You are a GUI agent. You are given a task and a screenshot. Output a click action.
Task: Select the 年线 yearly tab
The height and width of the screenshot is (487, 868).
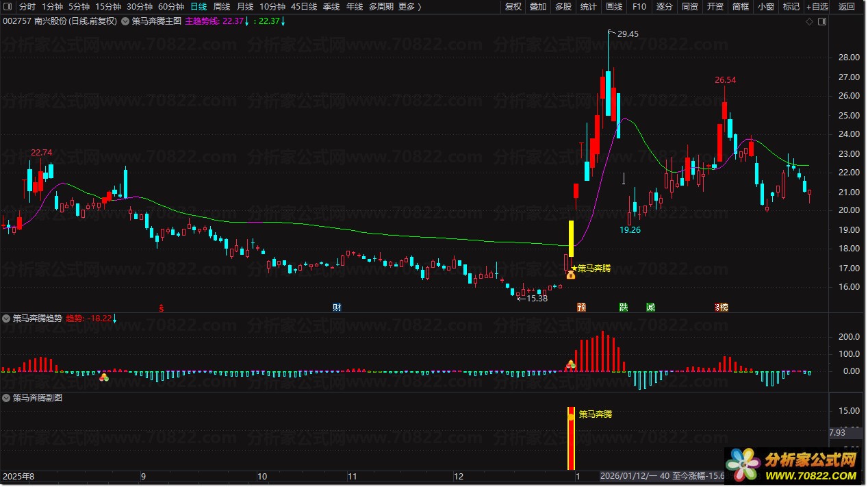(355, 6)
